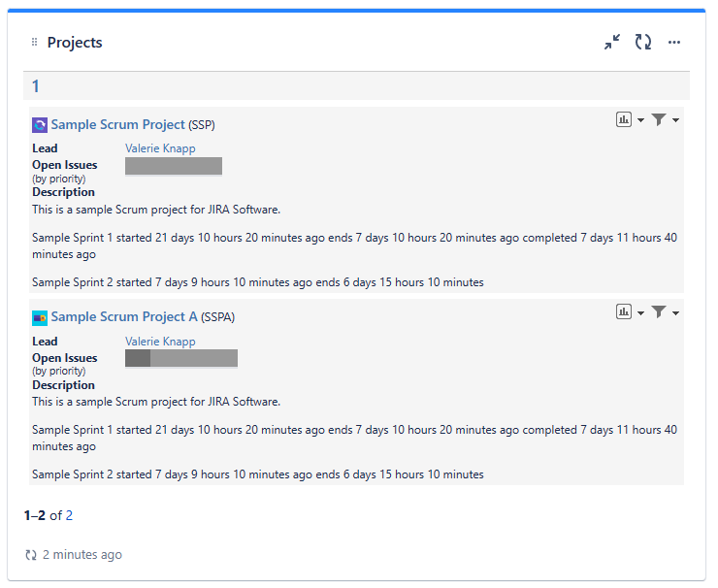Click light segment of SSPA open issues bar
The height and width of the screenshot is (588, 718).
(x=194, y=358)
